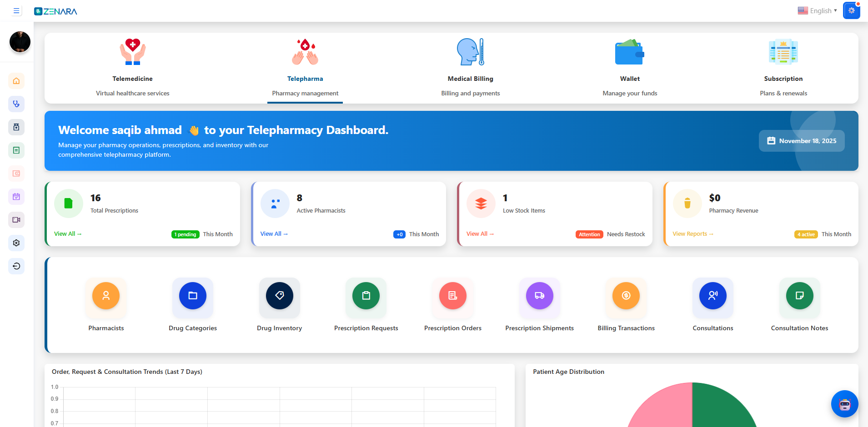868x427 pixels.
Task: Click the logout icon in the sidebar
Action: tap(16, 266)
